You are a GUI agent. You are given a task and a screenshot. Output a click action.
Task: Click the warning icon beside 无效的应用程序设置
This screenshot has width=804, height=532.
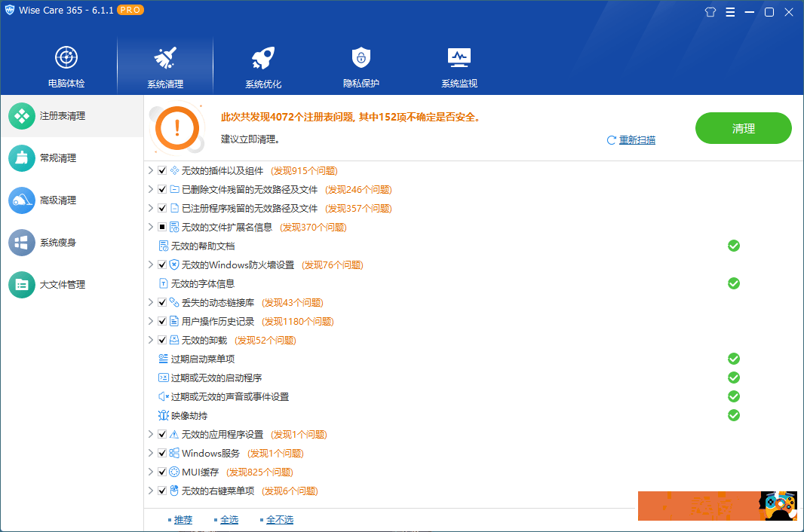pyautogui.click(x=174, y=434)
